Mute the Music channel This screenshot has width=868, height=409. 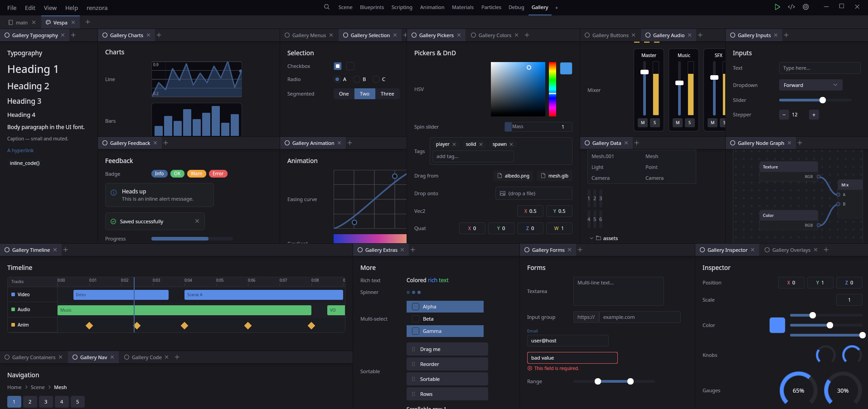[x=678, y=123]
